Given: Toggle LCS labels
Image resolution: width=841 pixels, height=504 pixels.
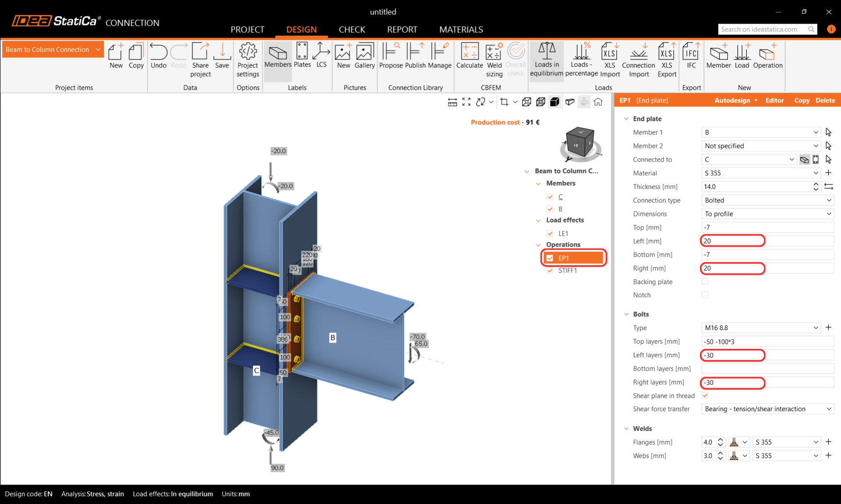Looking at the screenshot, I should pyautogui.click(x=321, y=56).
